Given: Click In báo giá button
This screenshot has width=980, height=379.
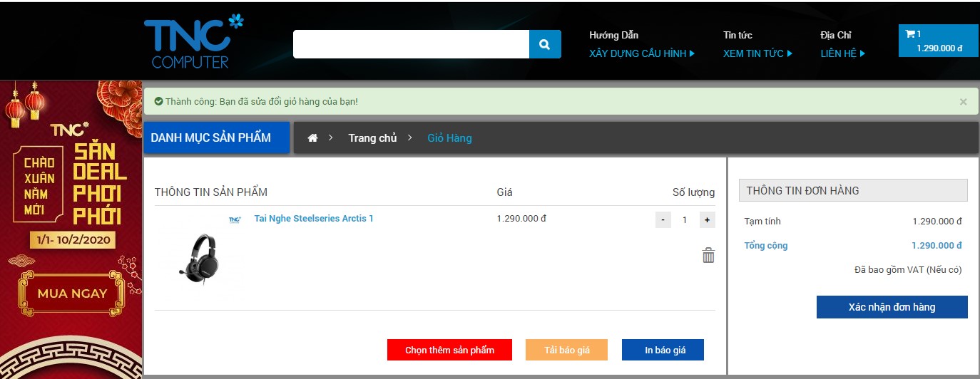Looking at the screenshot, I should coord(663,350).
